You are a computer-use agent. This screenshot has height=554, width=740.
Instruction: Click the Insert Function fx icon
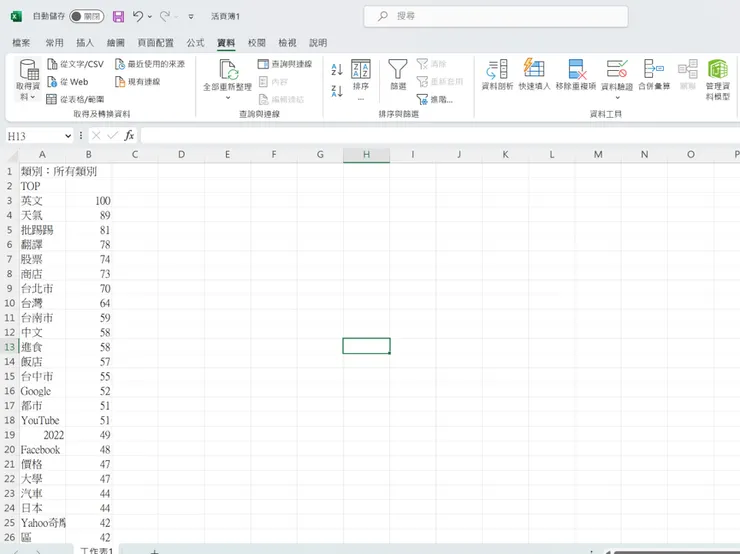(x=129, y=136)
